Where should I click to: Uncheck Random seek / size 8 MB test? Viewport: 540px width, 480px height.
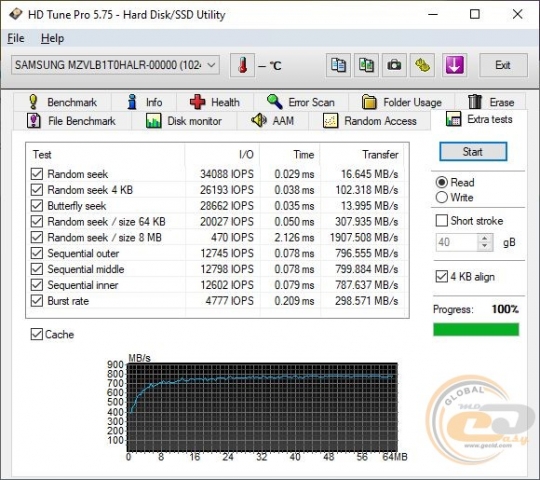click(x=37, y=237)
